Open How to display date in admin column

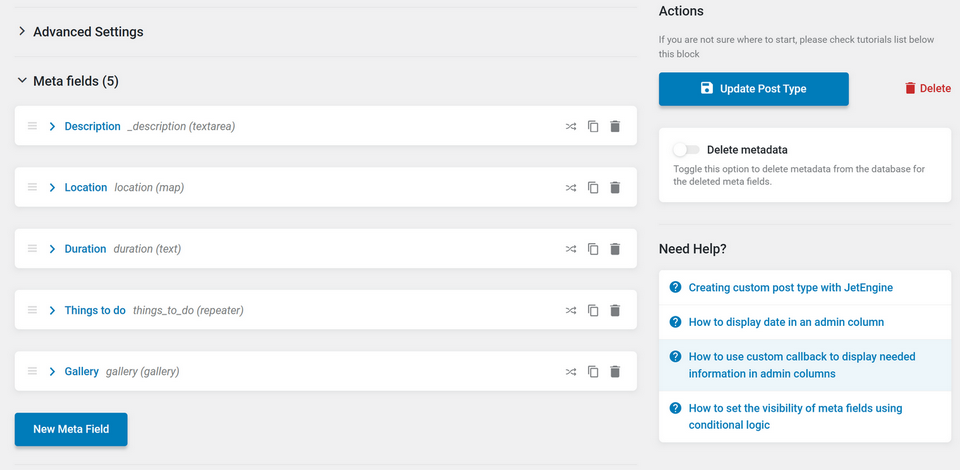point(786,322)
